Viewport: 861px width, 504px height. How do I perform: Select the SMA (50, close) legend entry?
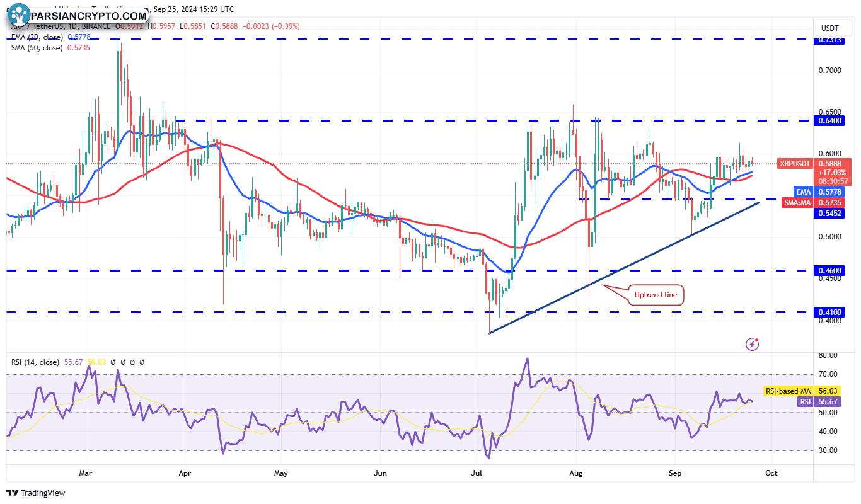coord(50,47)
